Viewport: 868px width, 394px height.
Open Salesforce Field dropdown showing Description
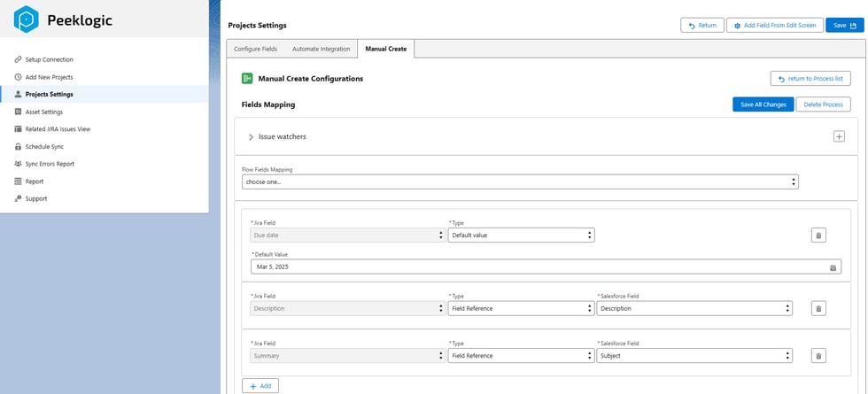pos(694,309)
